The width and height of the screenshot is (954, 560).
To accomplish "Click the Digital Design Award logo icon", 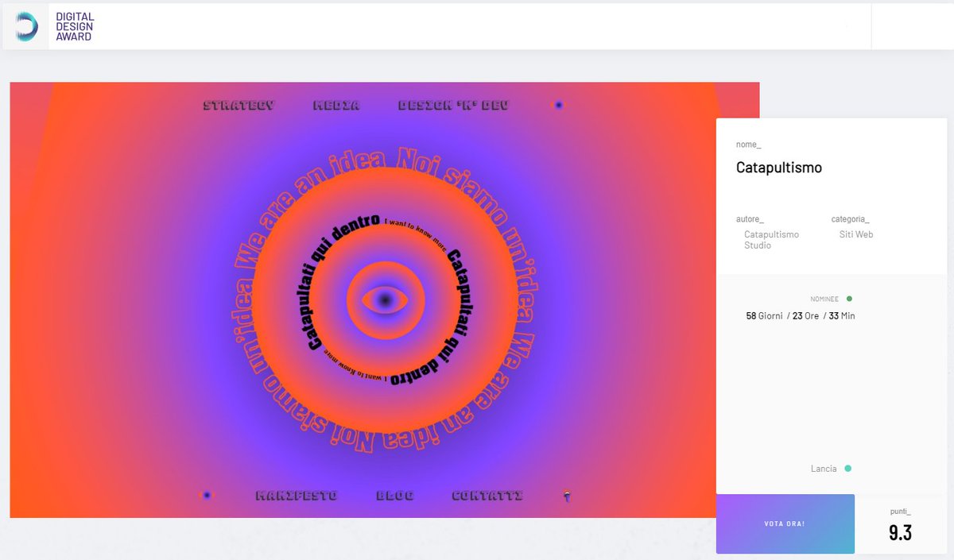I will [x=26, y=27].
